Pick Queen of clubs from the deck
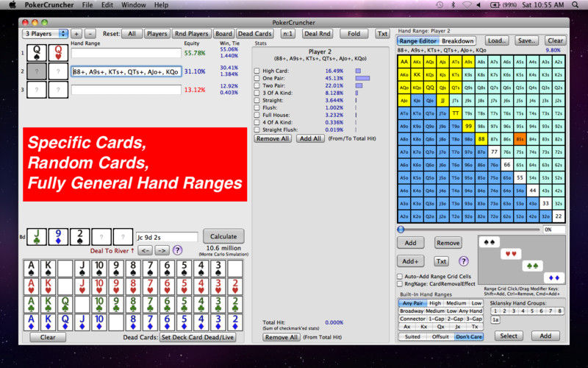This screenshot has width=588, height=368. pos(65,304)
